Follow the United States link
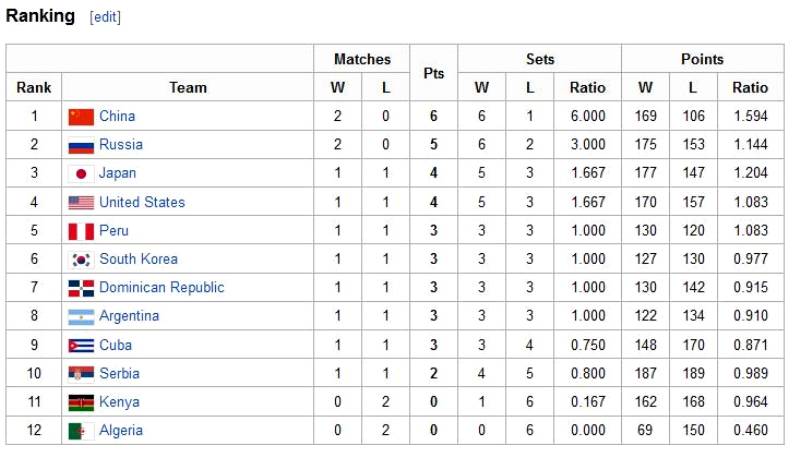The width and height of the screenshot is (800, 457). [x=142, y=202]
